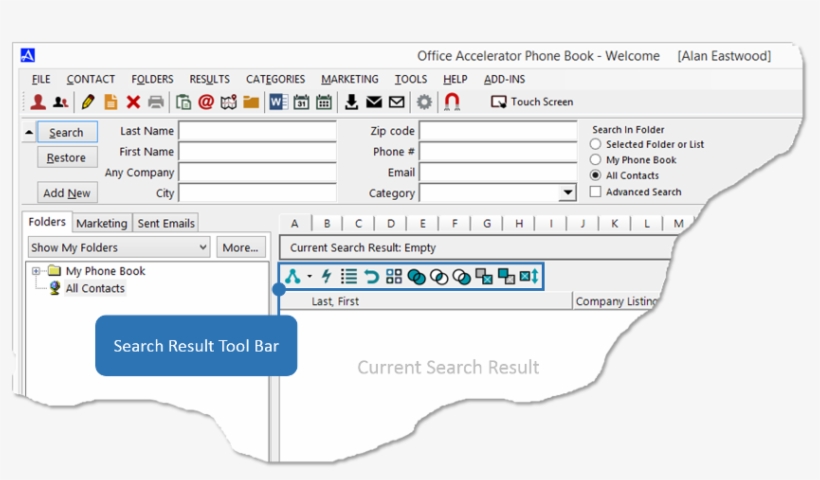Open the FOLDERS menu

click(x=152, y=79)
